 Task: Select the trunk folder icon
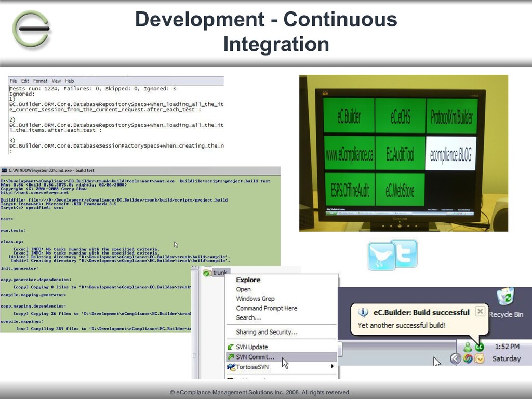207,273
